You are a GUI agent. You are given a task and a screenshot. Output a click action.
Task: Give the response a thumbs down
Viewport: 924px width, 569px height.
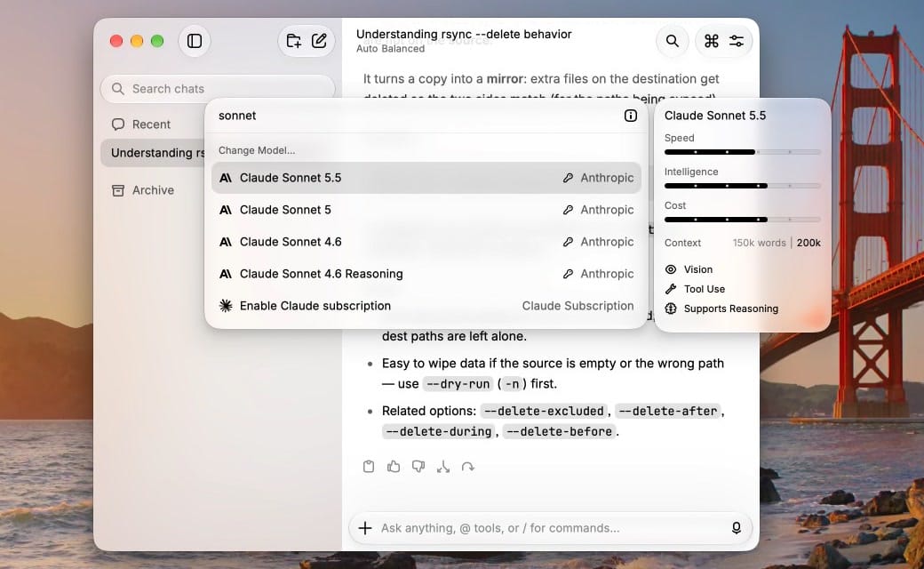pyautogui.click(x=418, y=467)
